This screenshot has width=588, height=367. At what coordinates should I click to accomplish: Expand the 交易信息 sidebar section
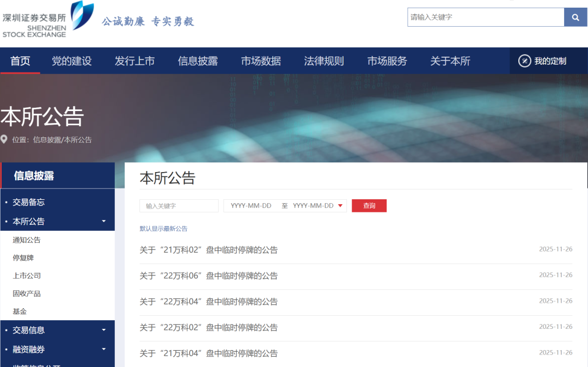(103, 330)
